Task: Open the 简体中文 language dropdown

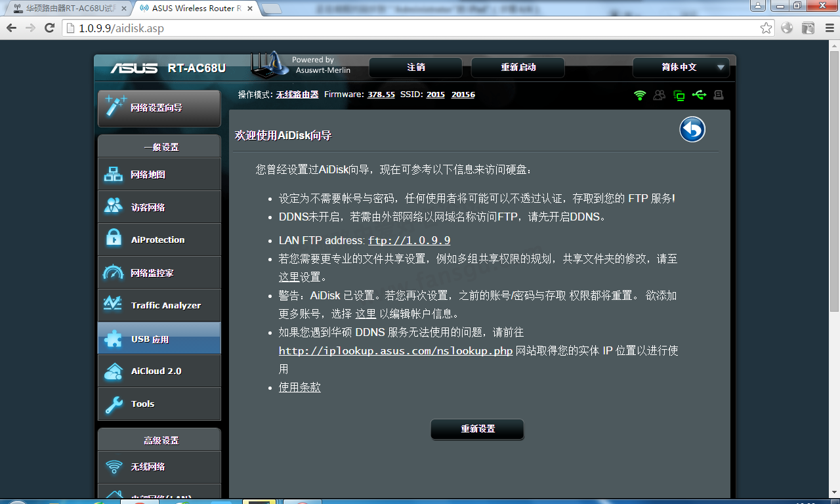Action: (x=681, y=68)
